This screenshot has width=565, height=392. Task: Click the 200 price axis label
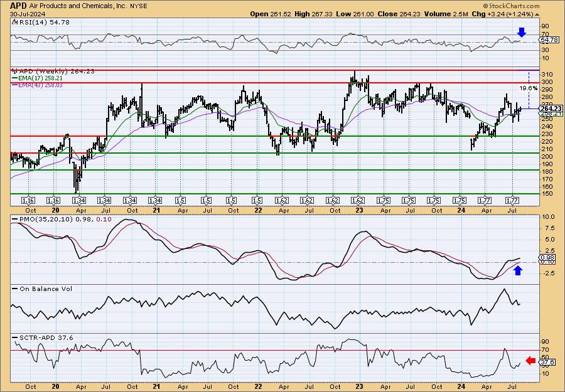546,156
